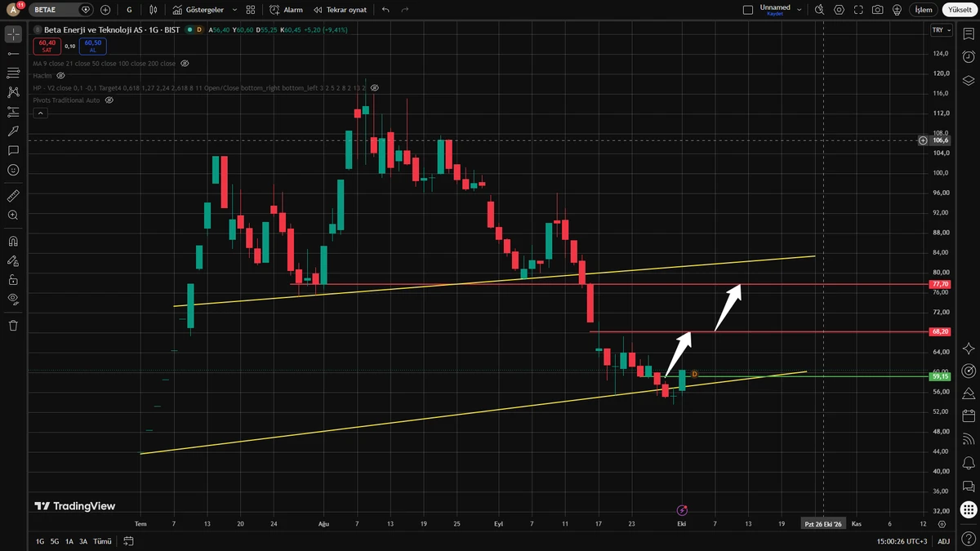
Task: Select the 5G date range
Action: tap(55, 541)
